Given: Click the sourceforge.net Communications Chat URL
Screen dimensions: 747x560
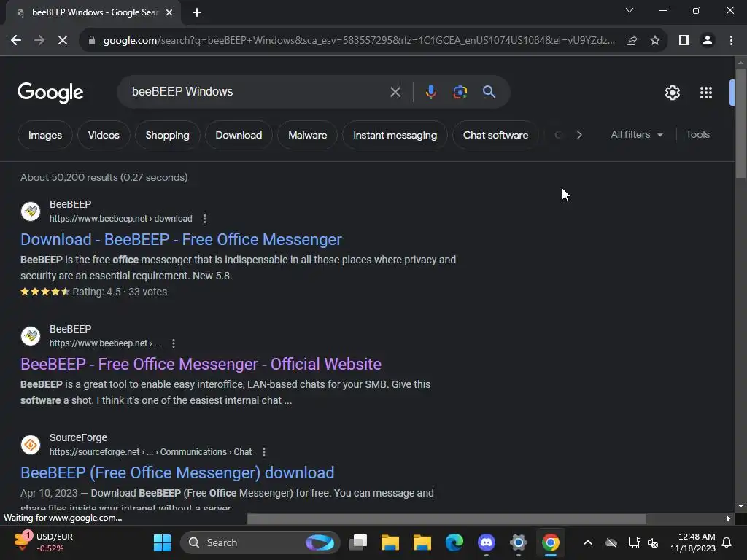Looking at the screenshot, I should point(150,452).
